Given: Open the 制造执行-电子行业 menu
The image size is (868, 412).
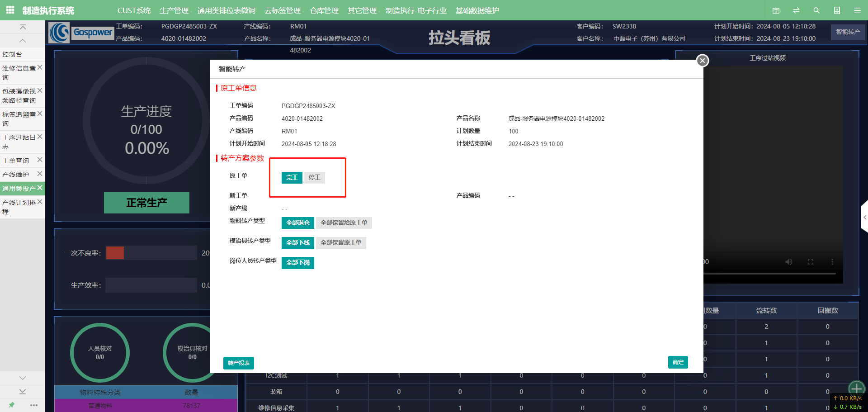Looking at the screenshot, I should pos(416,10).
